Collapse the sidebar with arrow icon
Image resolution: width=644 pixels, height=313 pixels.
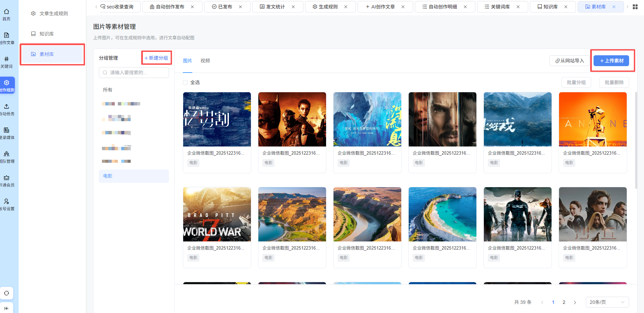6,308
